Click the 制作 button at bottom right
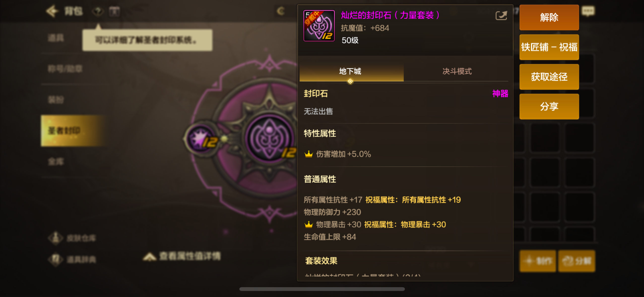The height and width of the screenshot is (297, 644). [538, 261]
